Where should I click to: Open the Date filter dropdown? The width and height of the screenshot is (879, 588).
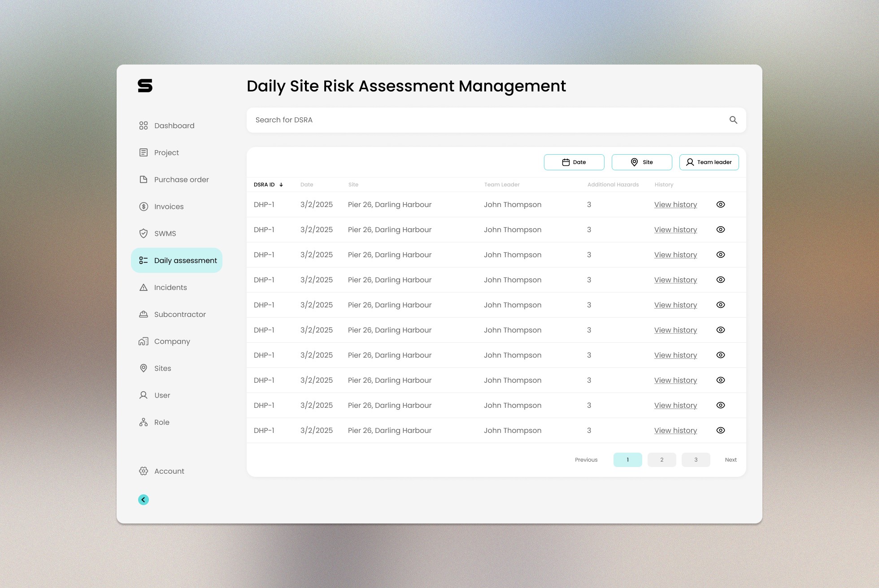(574, 162)
